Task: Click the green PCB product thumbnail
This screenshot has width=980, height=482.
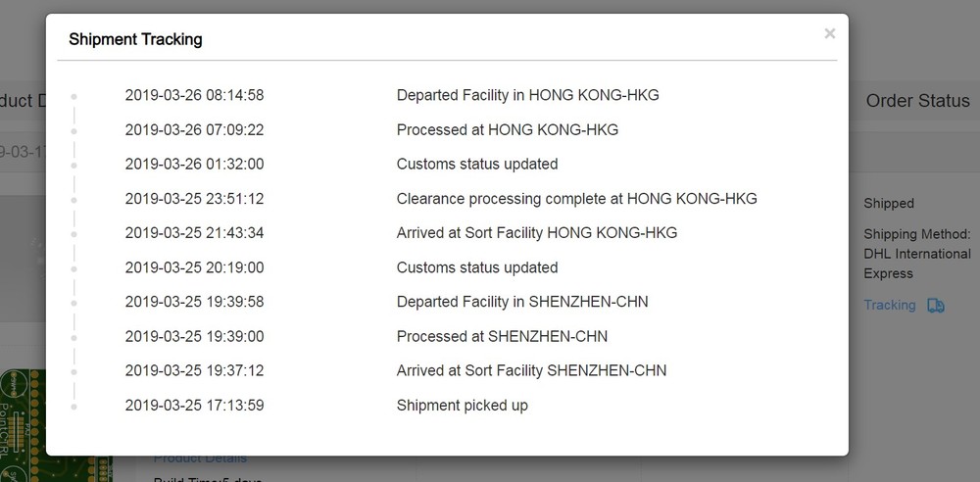Action: pyautogui.click(x=22, y=423)
